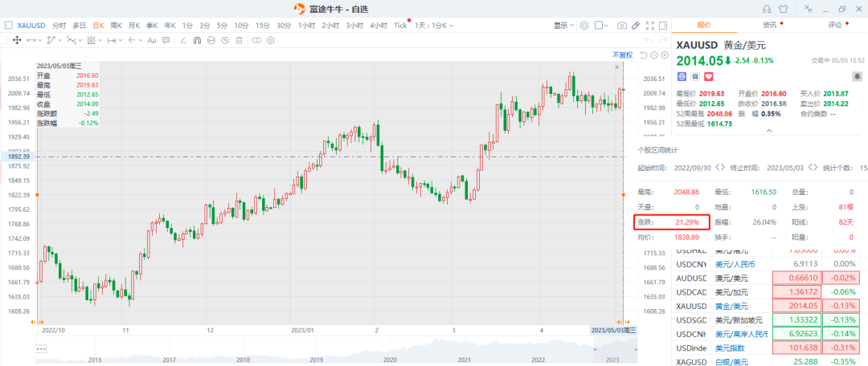Toggle the left sidebar panel
The width and height of the screenshot is (868, 366).
pyautogui.click(x=7, y=26)
